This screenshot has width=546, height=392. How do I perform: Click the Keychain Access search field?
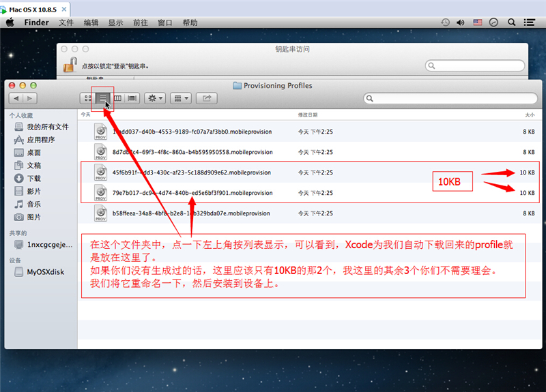[x=475, y=65]
